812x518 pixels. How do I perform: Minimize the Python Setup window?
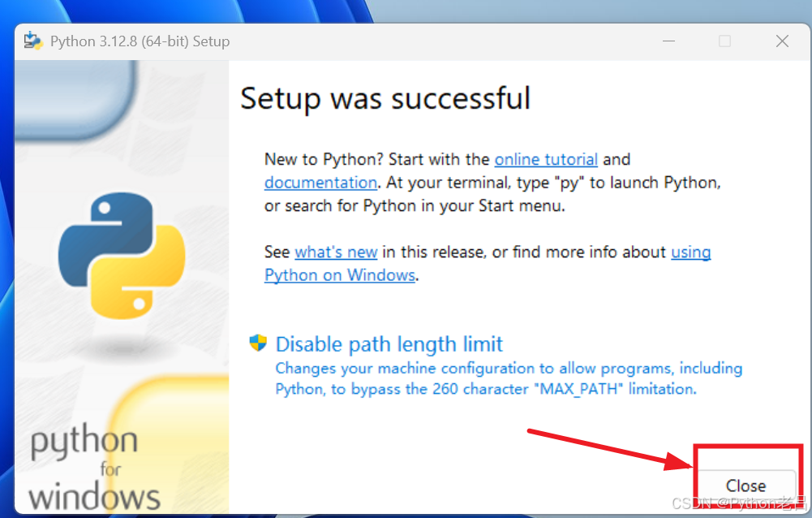pos(668,41)
